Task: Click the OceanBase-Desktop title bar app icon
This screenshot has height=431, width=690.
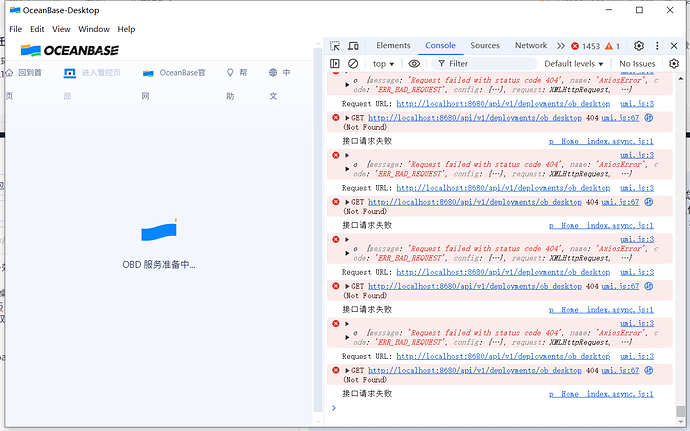Action: [15, 10]
